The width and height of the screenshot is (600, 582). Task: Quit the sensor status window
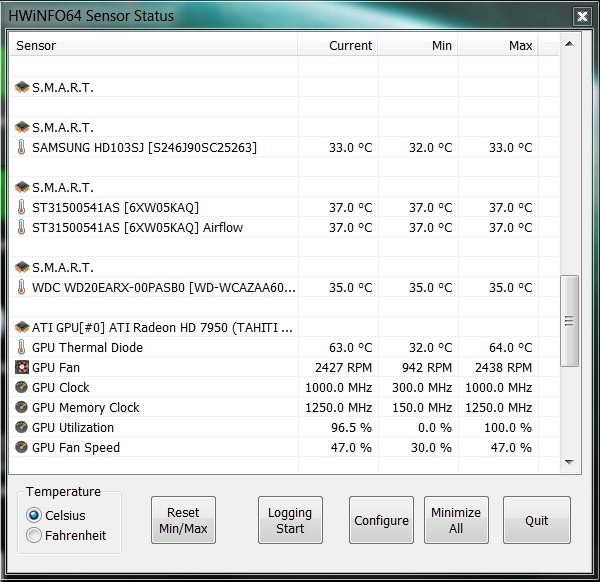pos(536,520)
